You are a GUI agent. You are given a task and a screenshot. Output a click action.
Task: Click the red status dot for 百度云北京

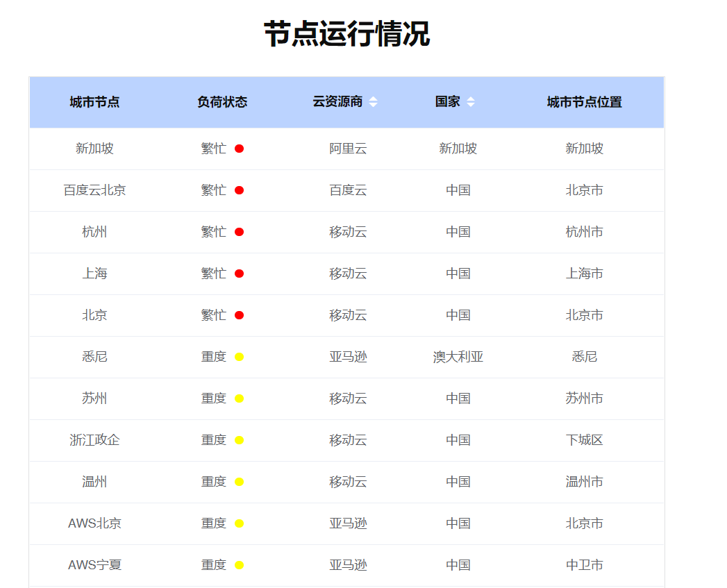pos(239,190)
